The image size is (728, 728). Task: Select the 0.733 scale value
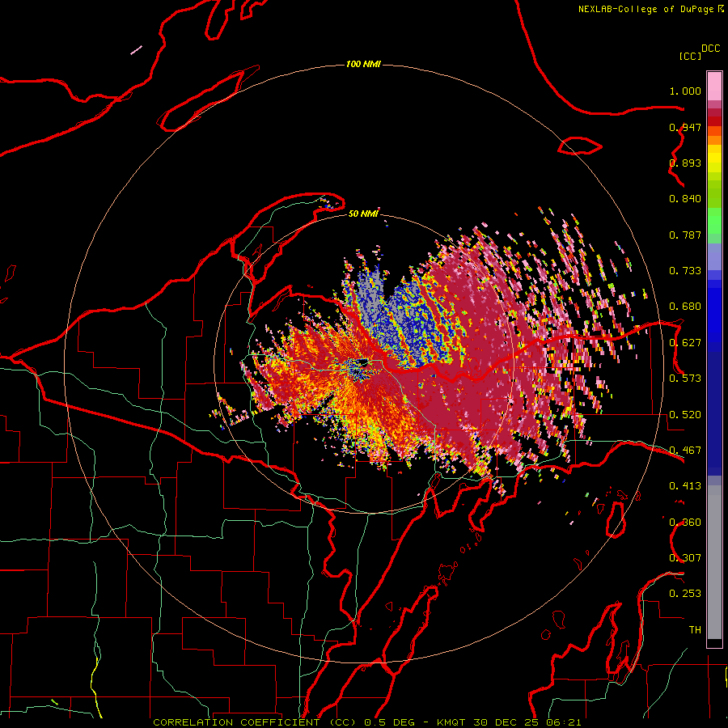point(685,271)
